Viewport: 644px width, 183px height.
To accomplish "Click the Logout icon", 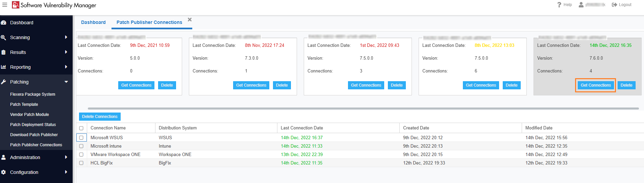I will 614,5.
